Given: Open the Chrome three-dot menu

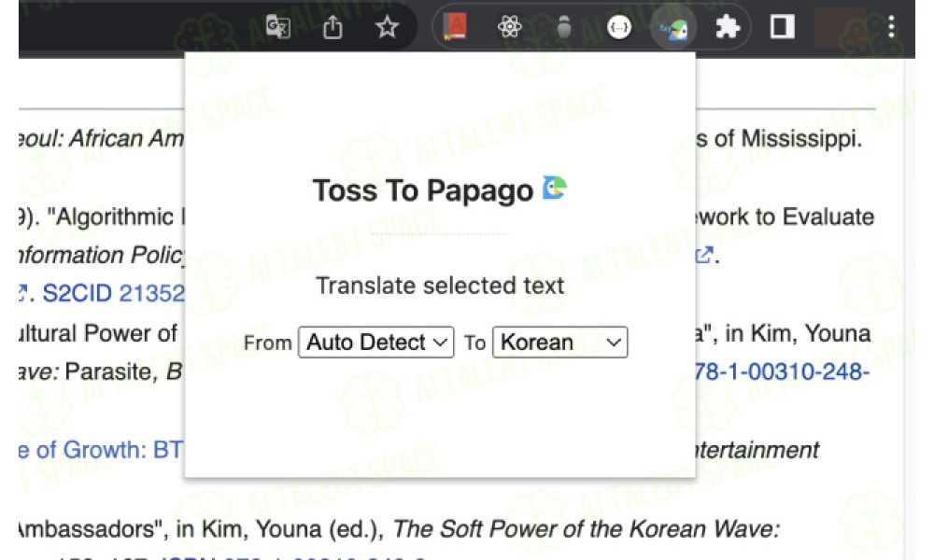Looking at the screenshot, I should coord(891,27).
